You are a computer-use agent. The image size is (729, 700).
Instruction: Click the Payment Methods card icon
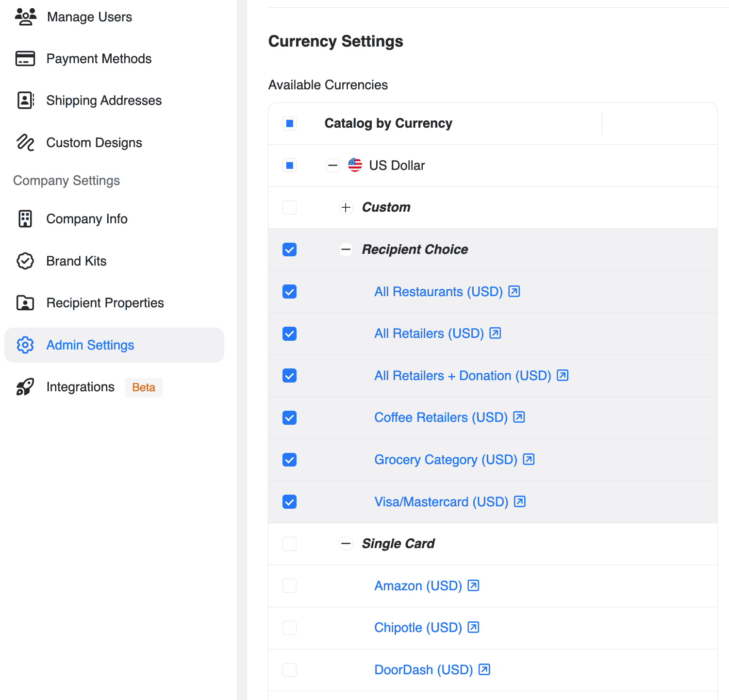[25, 59]
